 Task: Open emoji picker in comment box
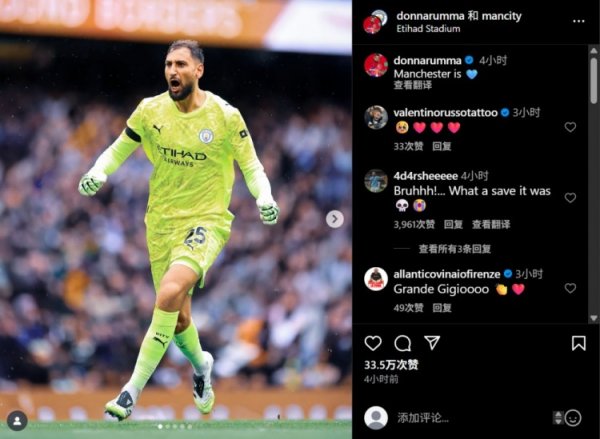tap(573, 418)
